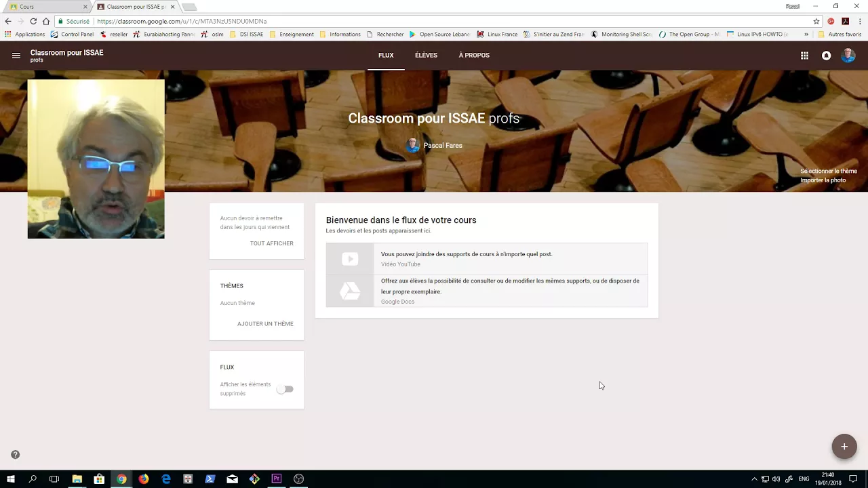Open Windows search from the taskbar
The image size is (868, 488).
pyautogui.click(x=33, y=479)
